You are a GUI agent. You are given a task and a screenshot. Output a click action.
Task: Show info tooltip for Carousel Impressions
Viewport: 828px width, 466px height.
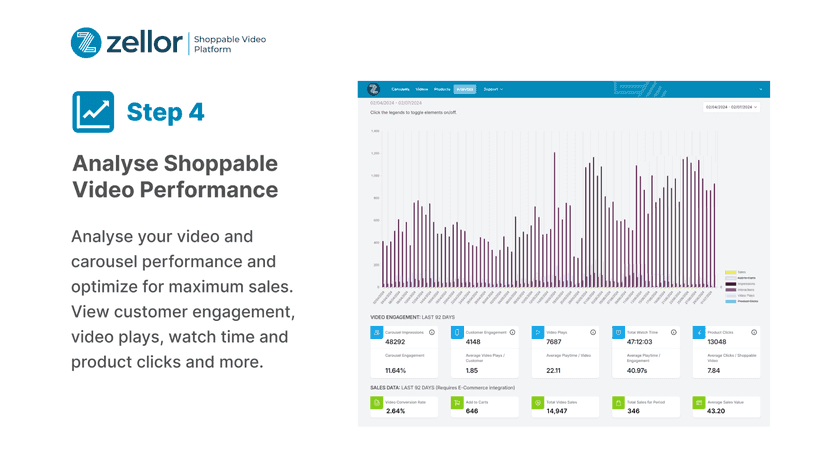(x=432, y=332)
